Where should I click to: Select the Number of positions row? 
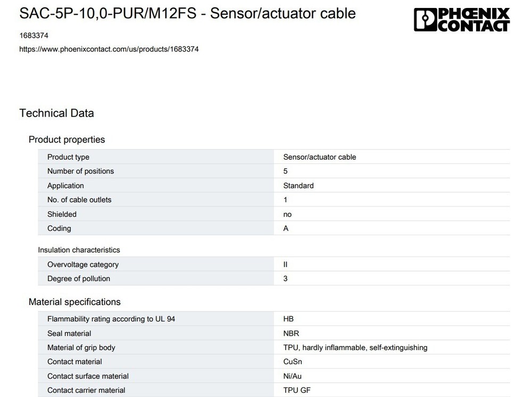tap(274, 171)
